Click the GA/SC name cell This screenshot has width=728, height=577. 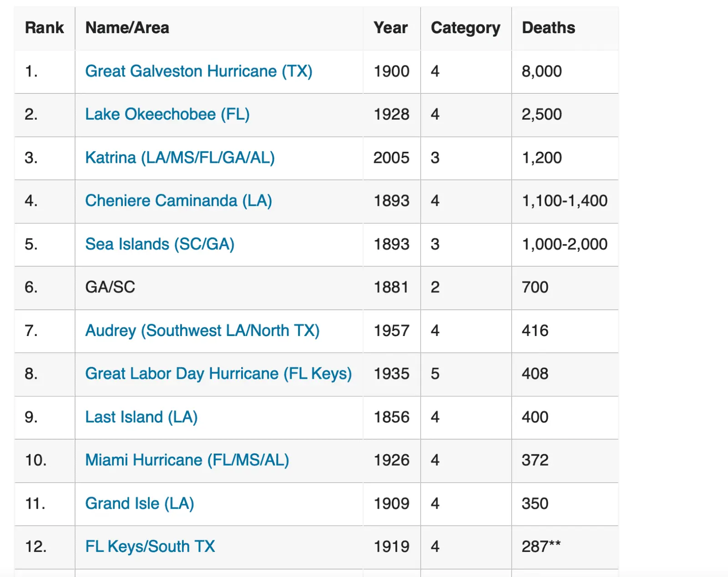[110, 287]
